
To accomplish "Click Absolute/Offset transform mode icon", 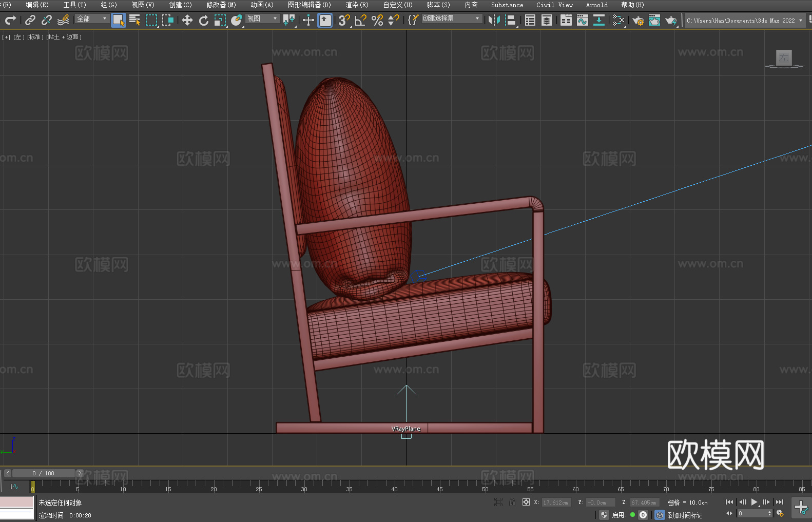I will click(526, 502).
